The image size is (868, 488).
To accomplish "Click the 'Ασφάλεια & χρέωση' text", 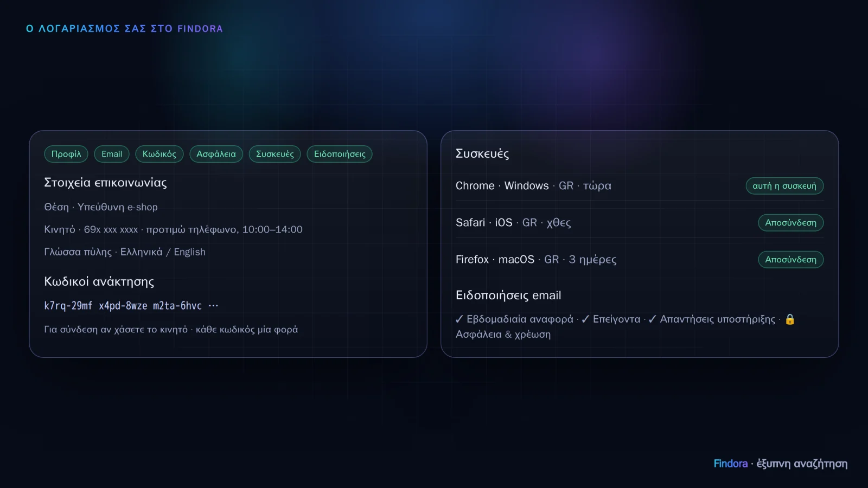I will 503,335.
